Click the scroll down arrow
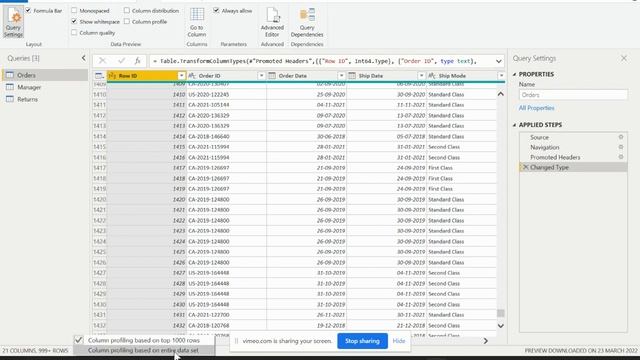This screenshot has width=640, height=360. [x=500, y=326]
